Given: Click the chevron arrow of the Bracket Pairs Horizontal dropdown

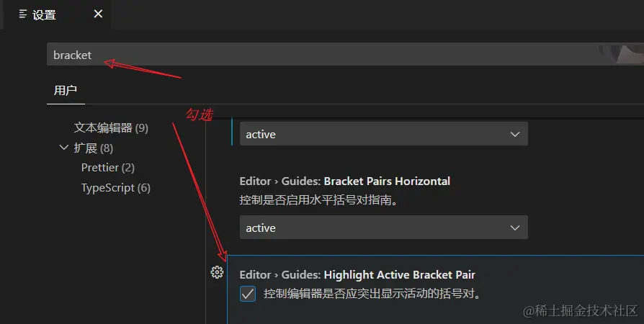Looking at the screenshot, I should (514, 228).
